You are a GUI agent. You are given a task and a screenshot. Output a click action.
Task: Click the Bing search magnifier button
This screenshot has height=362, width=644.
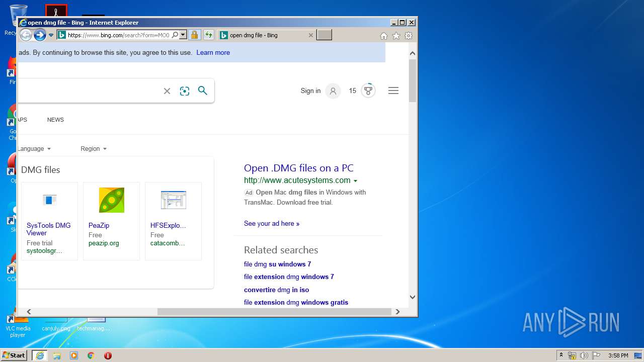point(203,90)
